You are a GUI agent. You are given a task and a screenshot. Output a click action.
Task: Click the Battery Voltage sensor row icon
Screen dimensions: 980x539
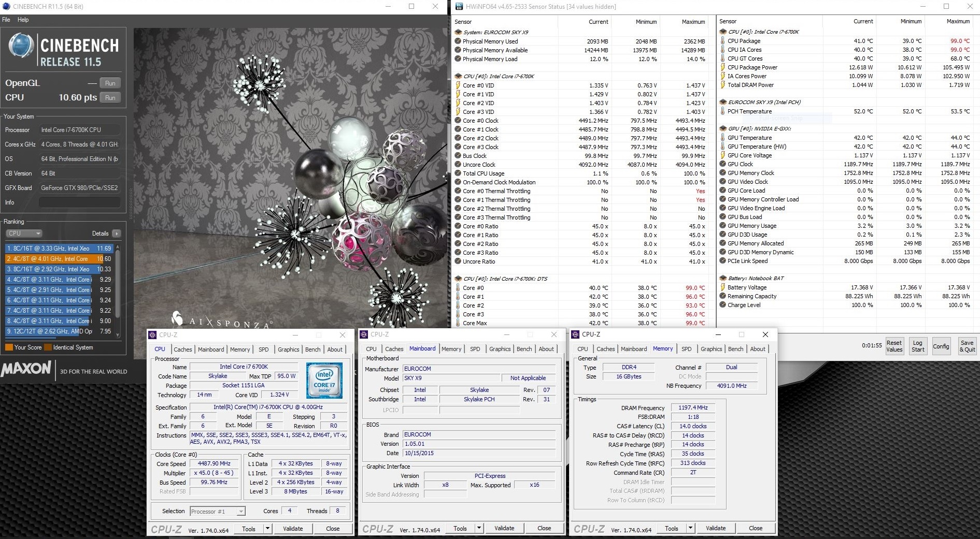coord(722,287)
